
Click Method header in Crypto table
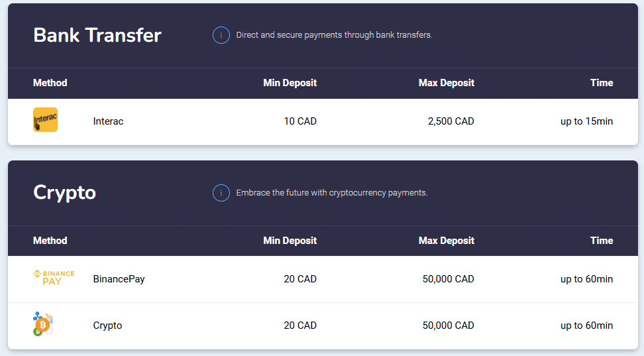[50, 241]
